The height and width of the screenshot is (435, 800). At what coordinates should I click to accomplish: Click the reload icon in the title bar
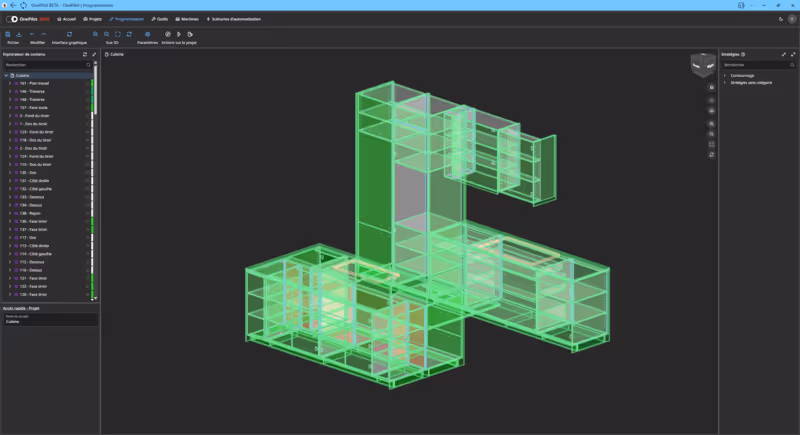point(23,5)
